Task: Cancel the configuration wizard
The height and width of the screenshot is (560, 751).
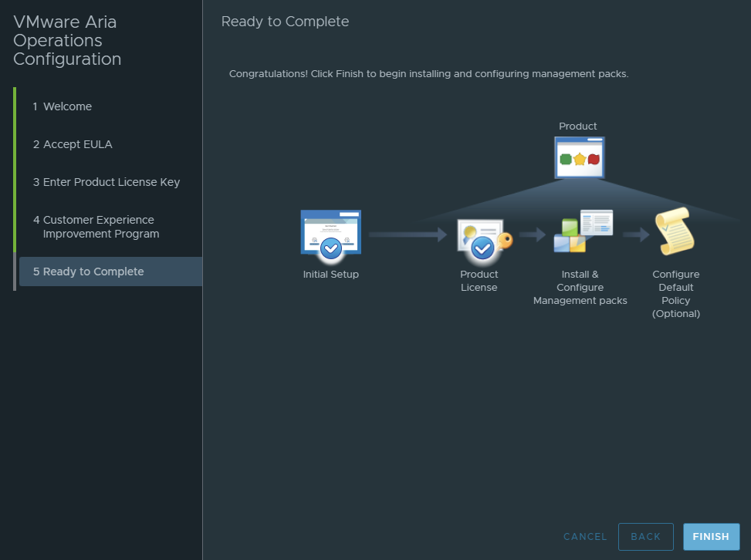Action: (x=585, y=537)
